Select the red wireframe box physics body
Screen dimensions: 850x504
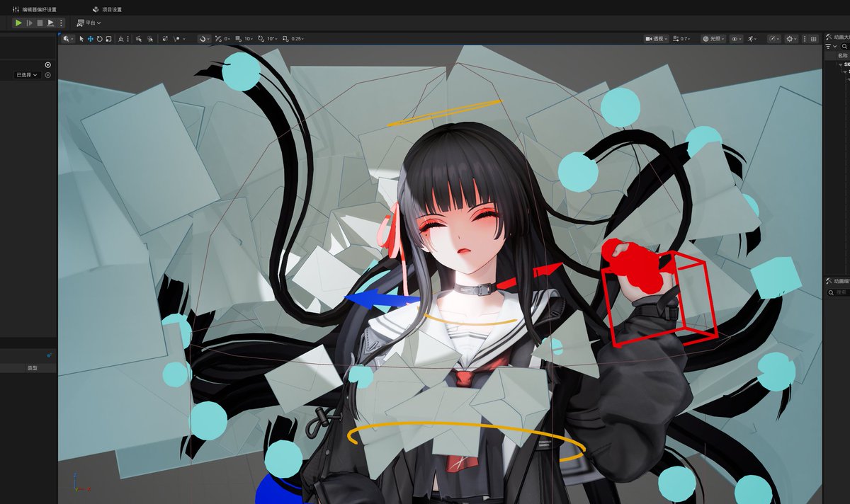(660, 300)
